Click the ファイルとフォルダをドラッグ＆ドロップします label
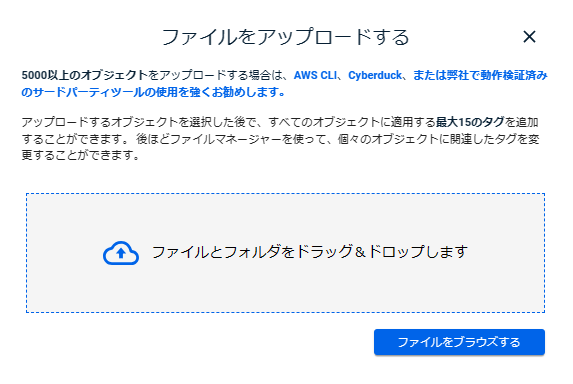The image size is (573, 384). [310, 252]
